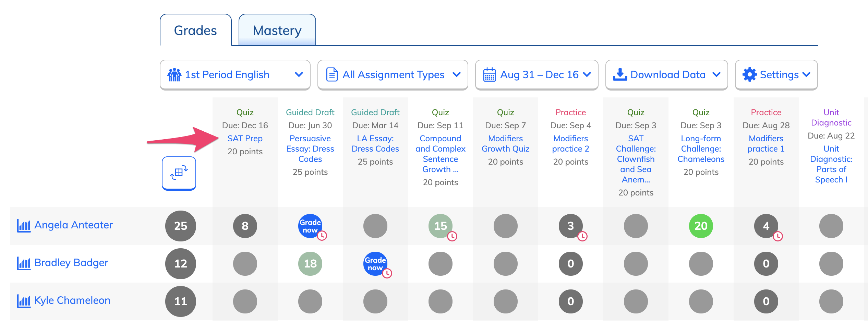Expand the 1st Period English class dropdown

[235, 75]
